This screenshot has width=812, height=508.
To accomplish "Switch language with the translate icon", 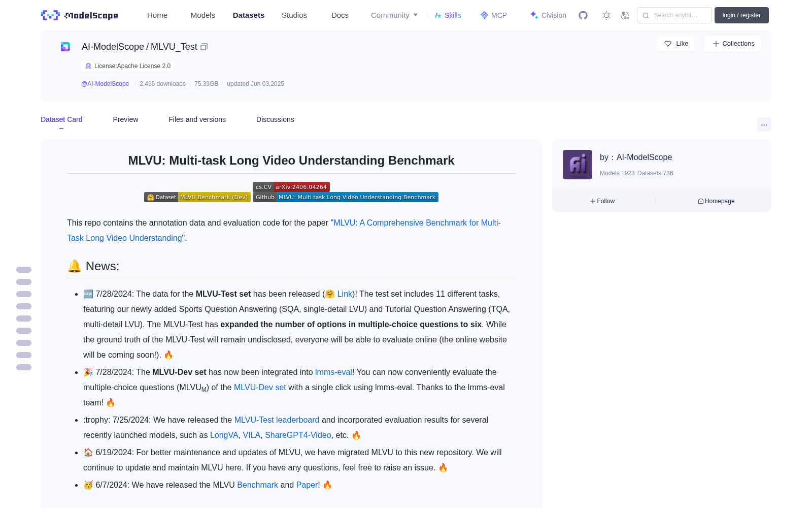I will pyautogui.click(x=625, y=15).
